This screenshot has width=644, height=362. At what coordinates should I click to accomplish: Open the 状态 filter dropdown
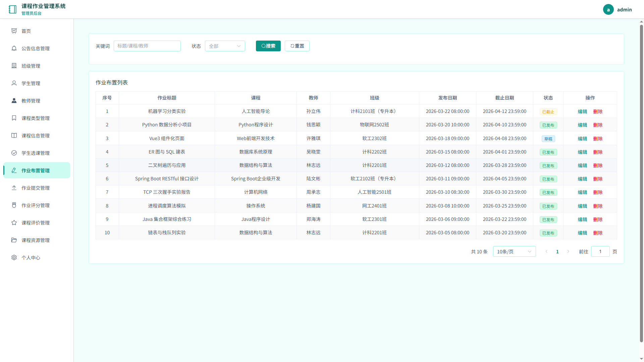(x=225, y=46)
